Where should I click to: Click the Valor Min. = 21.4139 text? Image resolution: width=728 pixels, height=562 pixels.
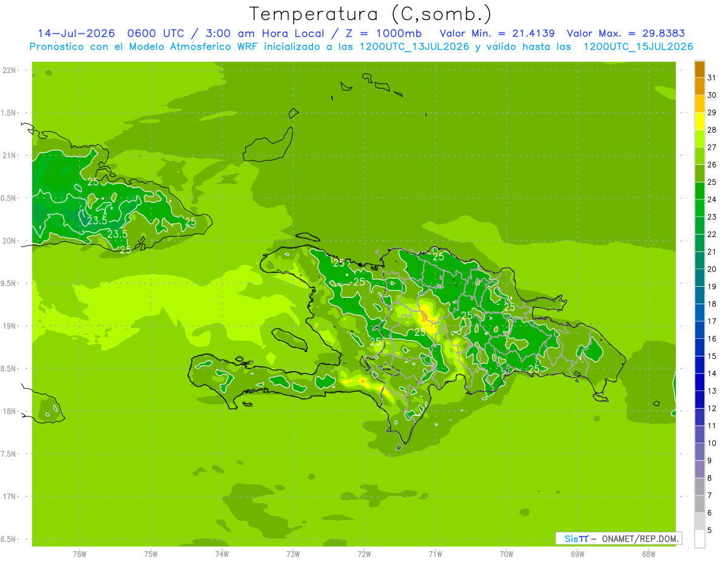pyautogui.click(x=497, y=33)
